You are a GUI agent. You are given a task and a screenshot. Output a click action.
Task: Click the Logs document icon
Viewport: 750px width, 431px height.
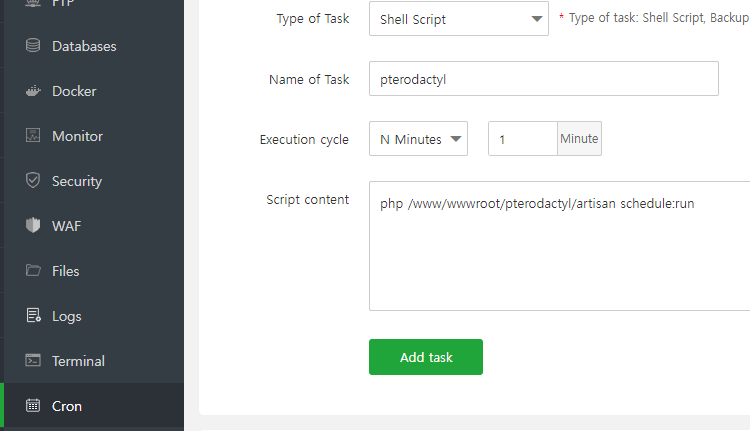[x=33, y=316]
